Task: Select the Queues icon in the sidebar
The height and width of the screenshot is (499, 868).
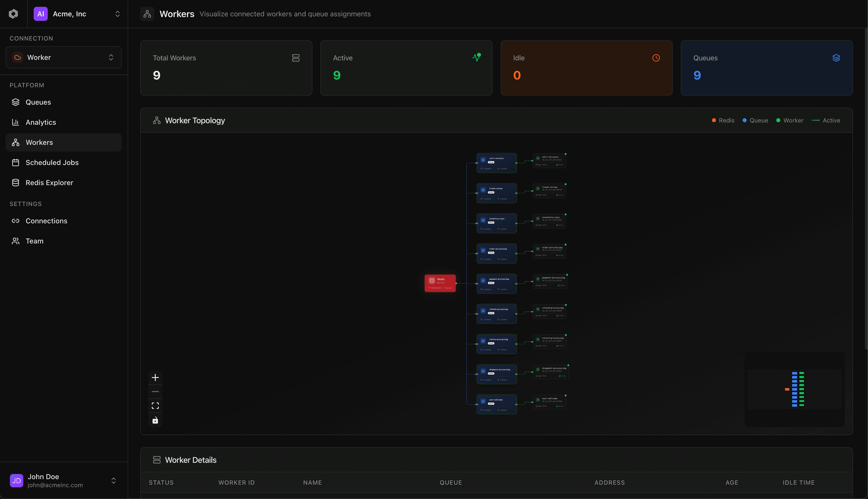Action: pyautogui.click(x=16, y=102)
